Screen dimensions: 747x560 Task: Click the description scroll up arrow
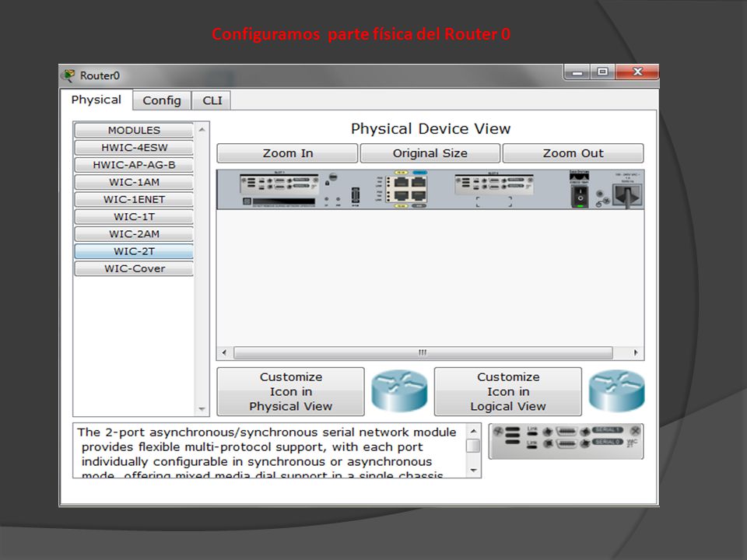pos(473,431)
